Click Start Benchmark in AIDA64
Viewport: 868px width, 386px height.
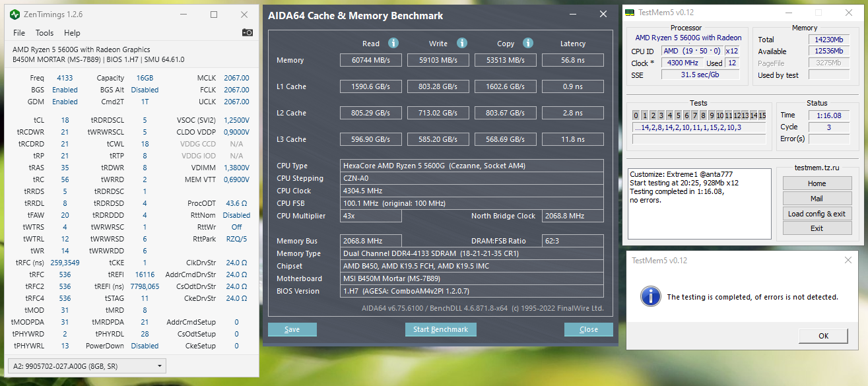pos(440,329)
